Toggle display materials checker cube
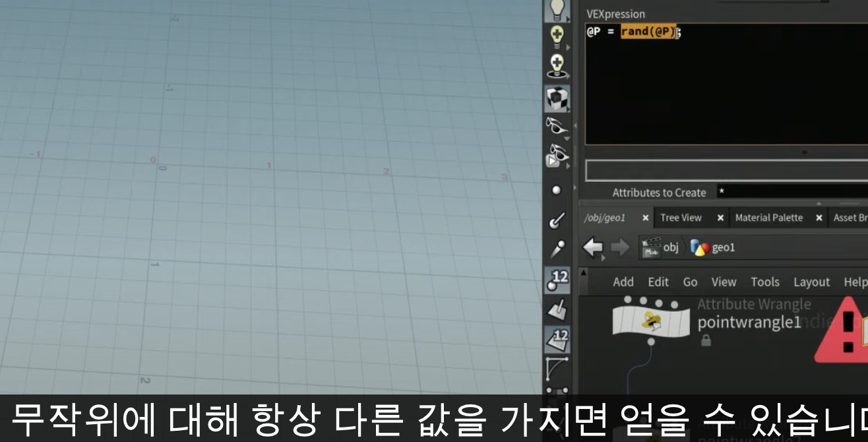The width and height of the screenshot is (868, 442). (x=557, y=98)
